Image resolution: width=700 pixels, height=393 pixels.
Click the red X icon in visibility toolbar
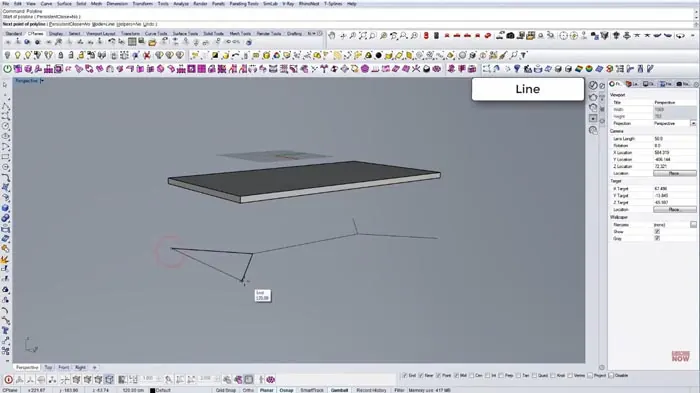pos(146,55)
